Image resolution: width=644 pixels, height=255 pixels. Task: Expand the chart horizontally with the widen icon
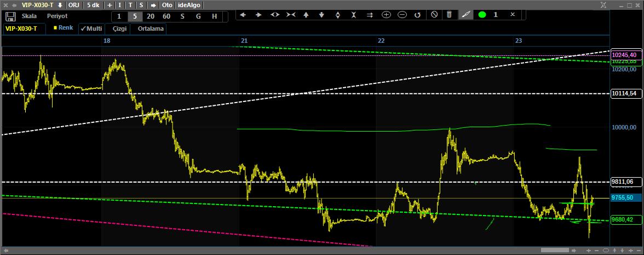click(275, 15)
